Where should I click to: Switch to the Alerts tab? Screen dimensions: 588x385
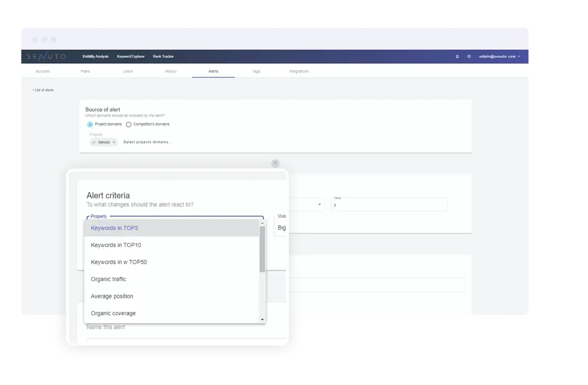(x=213, y=71)
